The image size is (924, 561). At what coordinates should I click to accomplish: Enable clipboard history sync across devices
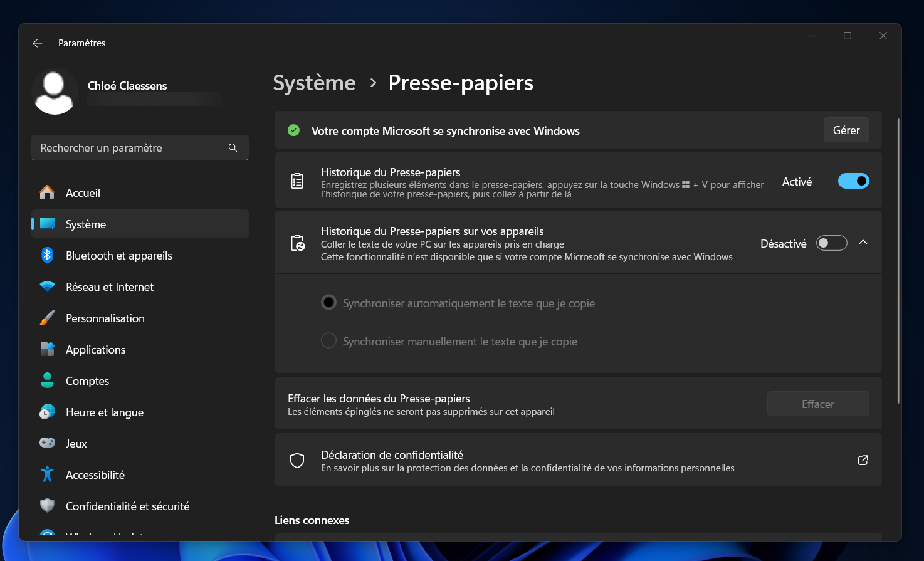pos(831,243)
